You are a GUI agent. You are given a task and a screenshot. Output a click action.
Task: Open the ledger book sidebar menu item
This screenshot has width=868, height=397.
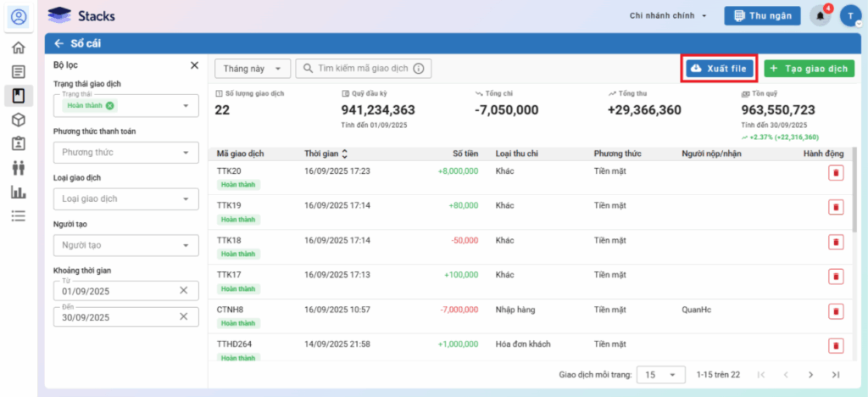18,95
